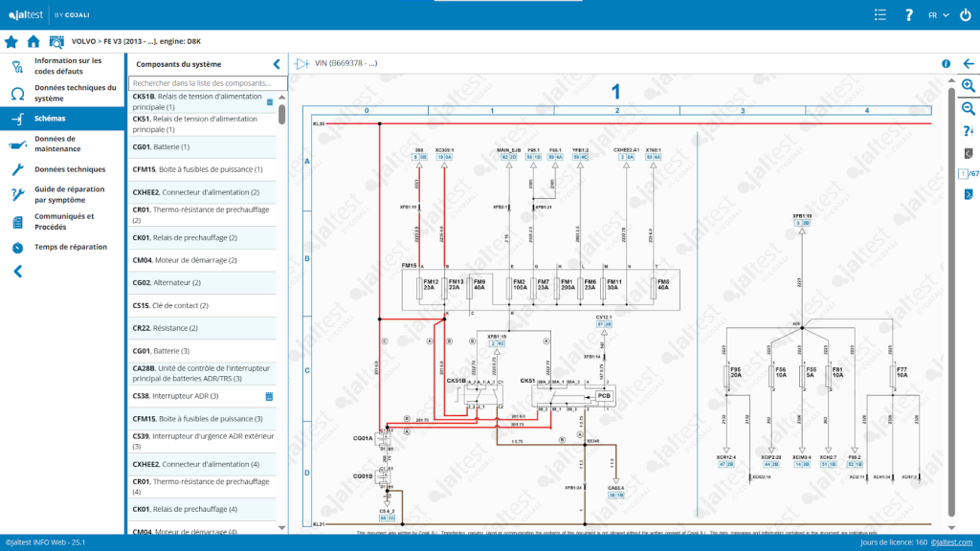The height and width of the screenshot is (551, 980).
Task: Collapse the Composants du système panel
Action: point(277,64)
